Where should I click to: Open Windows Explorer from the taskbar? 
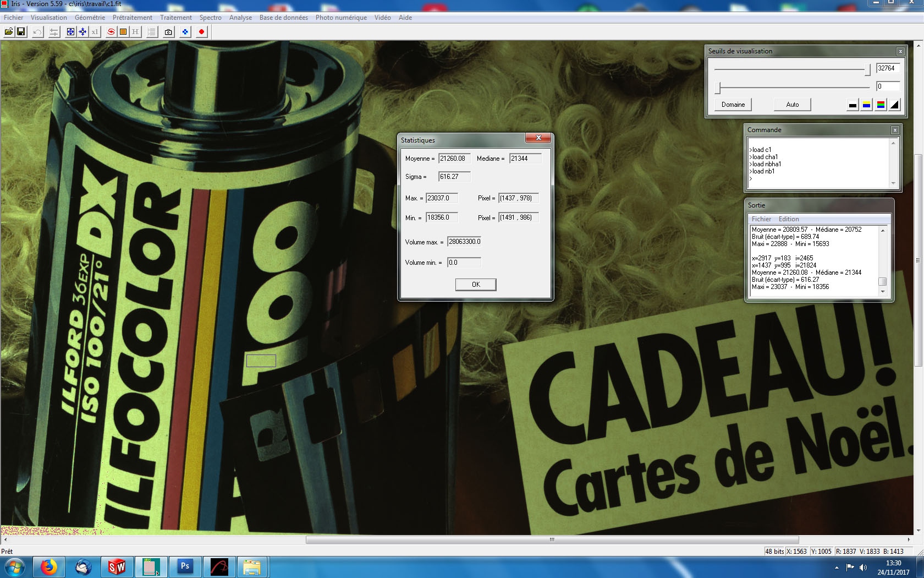pos(252,567)
